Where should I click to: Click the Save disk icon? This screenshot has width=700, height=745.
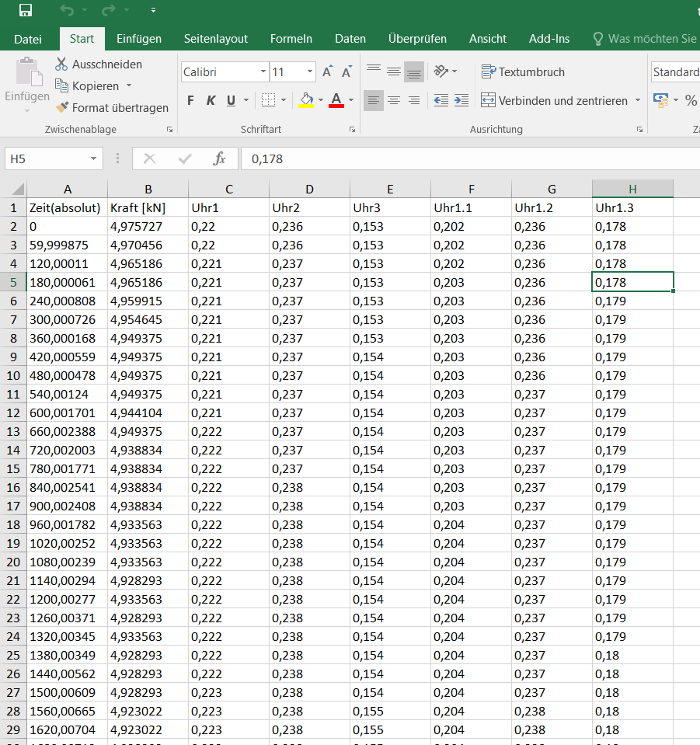[x=26, y=10]
